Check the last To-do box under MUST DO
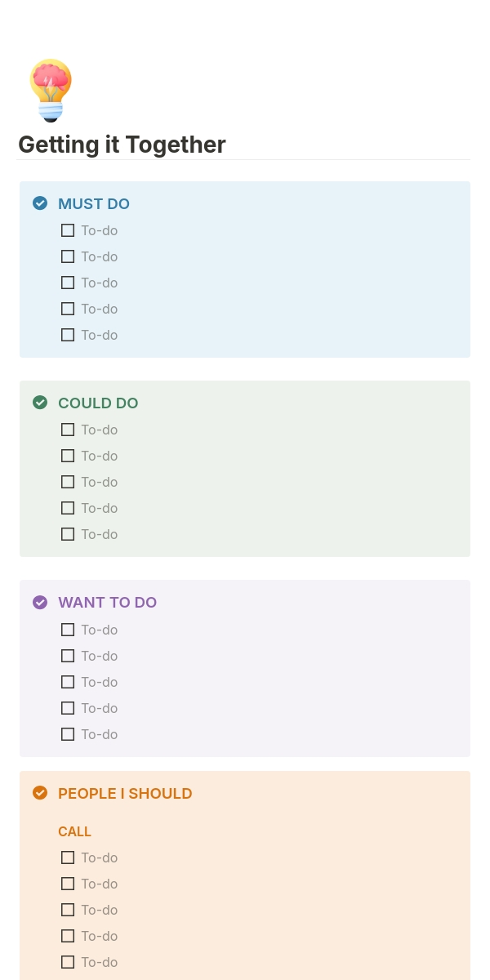Viewport: 490px width, 980px height. pyautogui.click(x=68, y=335)
